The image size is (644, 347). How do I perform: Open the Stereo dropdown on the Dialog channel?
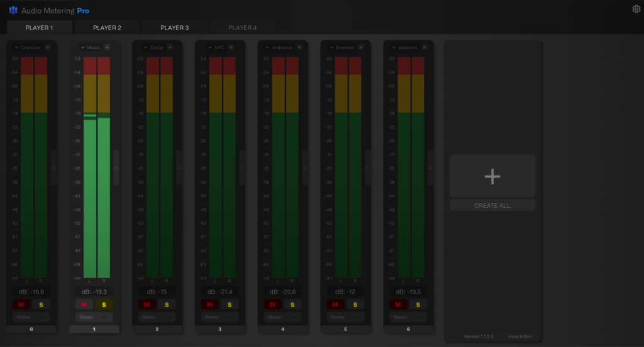[157, 317]
